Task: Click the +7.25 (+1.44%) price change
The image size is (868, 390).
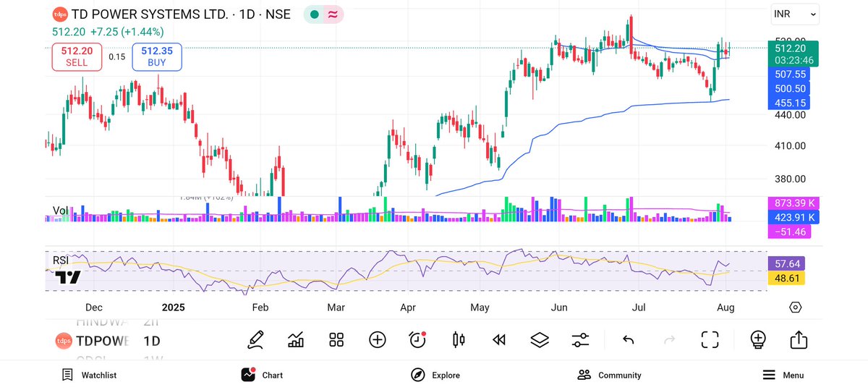Action: (129, 32)
